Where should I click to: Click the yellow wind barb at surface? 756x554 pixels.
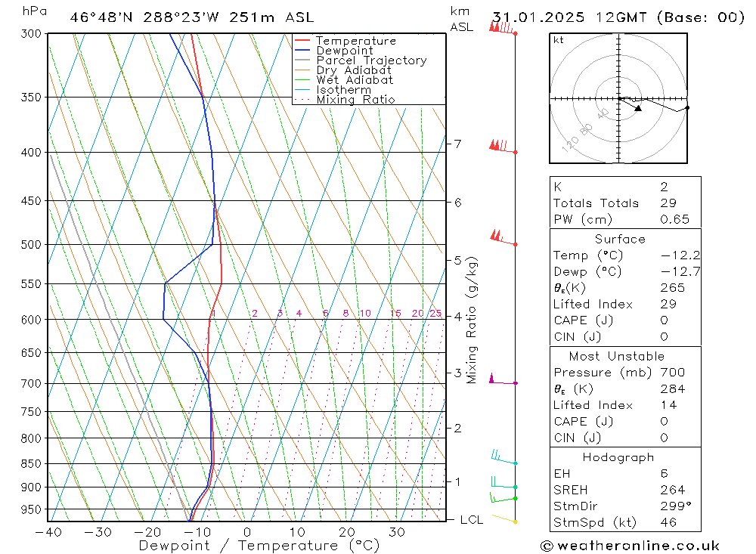coord(504,518)
